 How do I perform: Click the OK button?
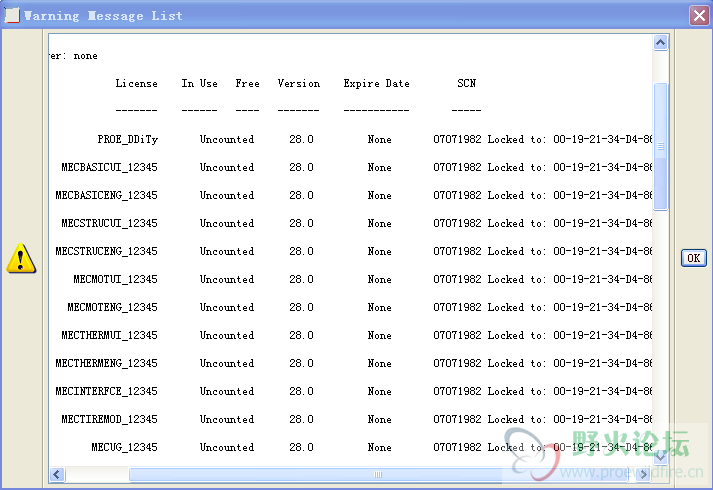coord(693,258)
